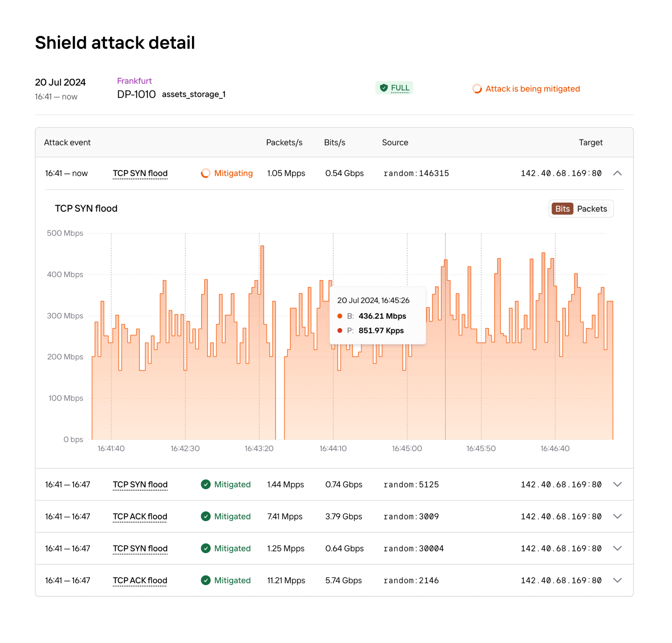Image resolution: width=672 pixels, height=643 pixels.
Task: Click the Bits/s column header
Action: click(x=334, y=142)
